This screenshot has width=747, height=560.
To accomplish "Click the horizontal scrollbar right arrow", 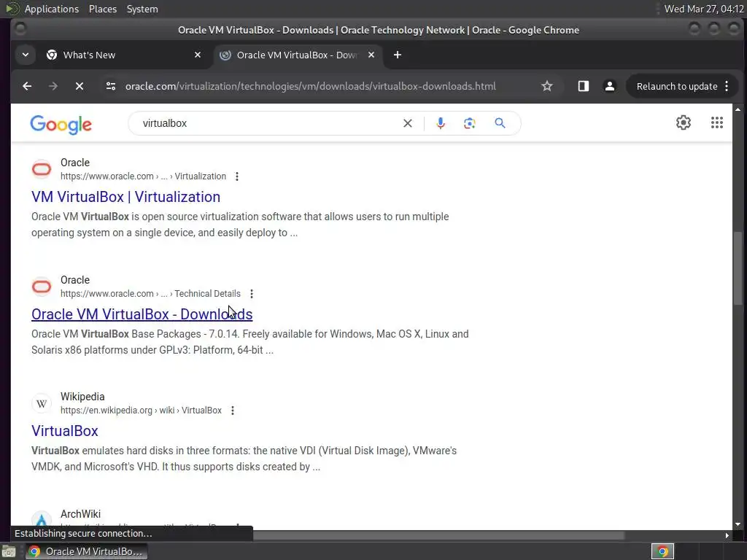I will click(x=727, y=535).
